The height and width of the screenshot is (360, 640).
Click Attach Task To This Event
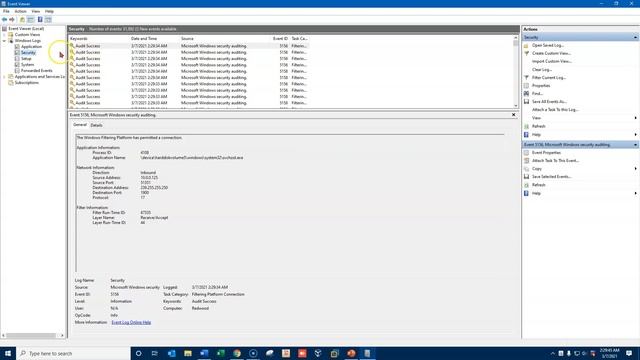[555, 161]
